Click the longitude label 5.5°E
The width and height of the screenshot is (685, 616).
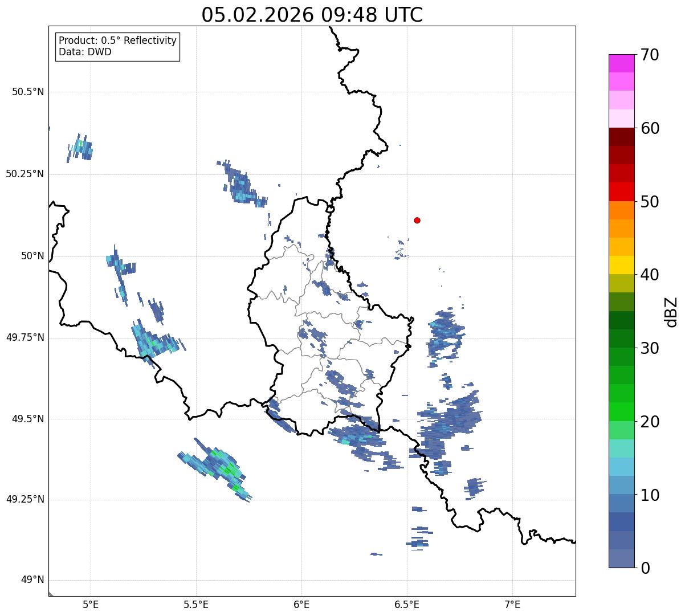click(x=197, y=604)
